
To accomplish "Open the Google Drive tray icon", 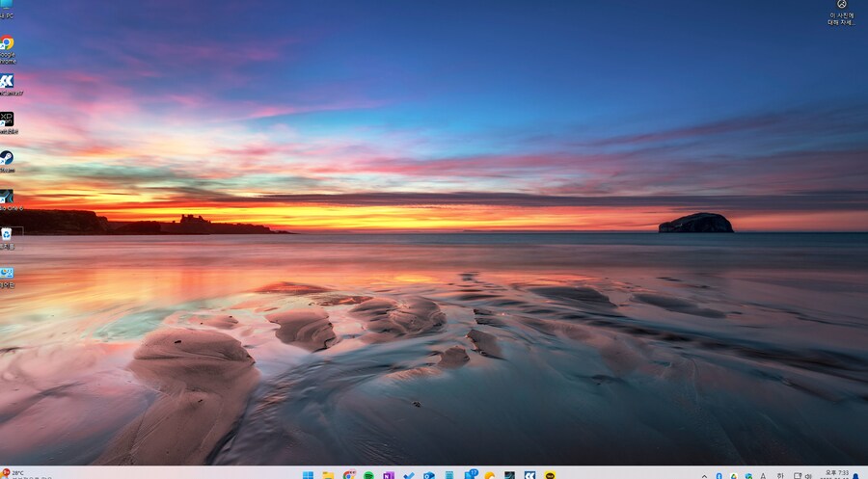I will (x=734, y=476).
